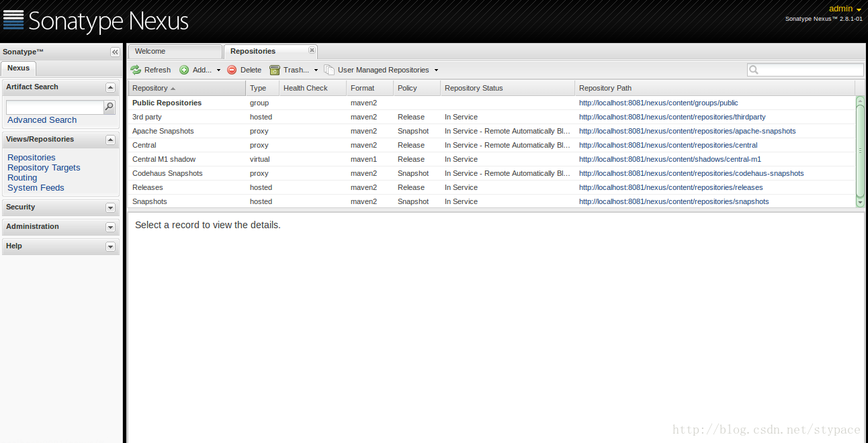Select the Repositories tab
The image size is (868, 443).
[270, 51]
